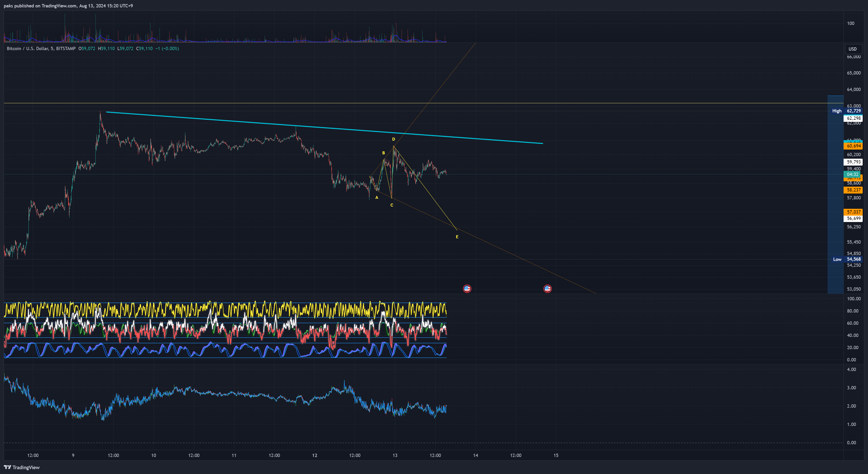This screenshot has width=868, height=474.
Task: Click the 55,450 price axis label
Action: coord(853,242)
